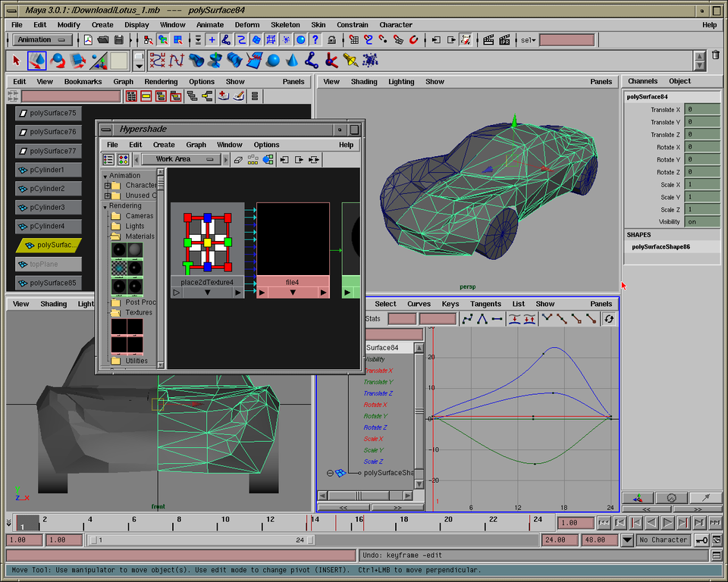Click the eraser icon in Hypershade toolbar

pyautogui.click(x=238, y=159)
